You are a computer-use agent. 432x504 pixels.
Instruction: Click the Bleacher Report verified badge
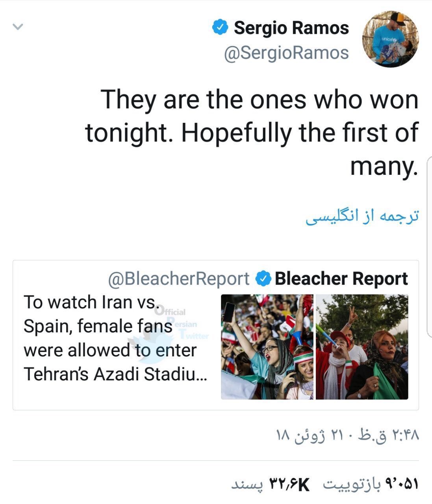(x=263, y=279)
